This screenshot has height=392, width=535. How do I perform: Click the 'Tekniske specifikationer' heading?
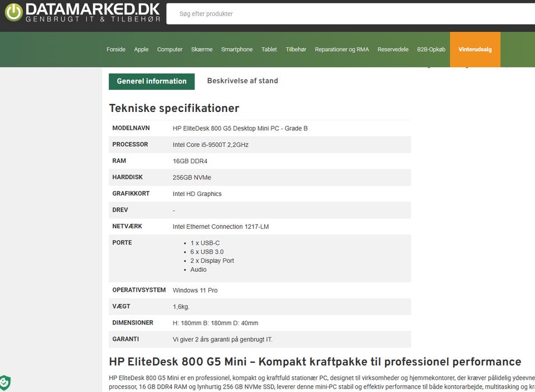174,108
